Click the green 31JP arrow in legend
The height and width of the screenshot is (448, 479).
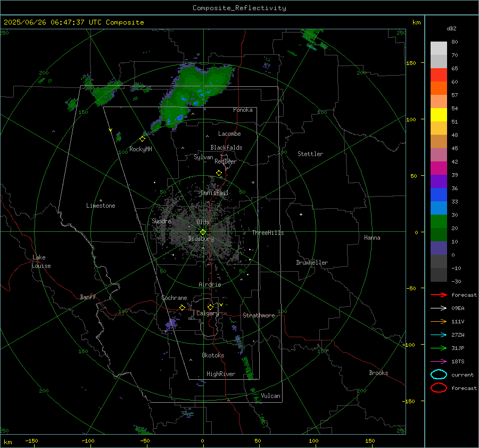[x=439, y=348]
